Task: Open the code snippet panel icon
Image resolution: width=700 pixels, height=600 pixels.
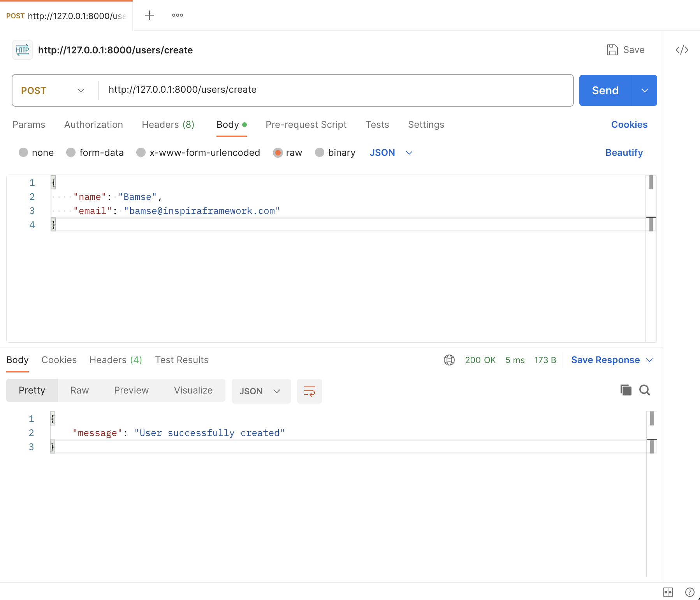Action: point(682,50)
